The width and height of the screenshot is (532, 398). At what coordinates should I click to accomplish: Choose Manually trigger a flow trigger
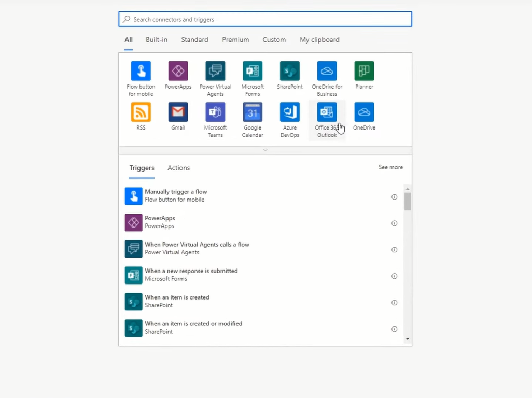tap(261, 196)
